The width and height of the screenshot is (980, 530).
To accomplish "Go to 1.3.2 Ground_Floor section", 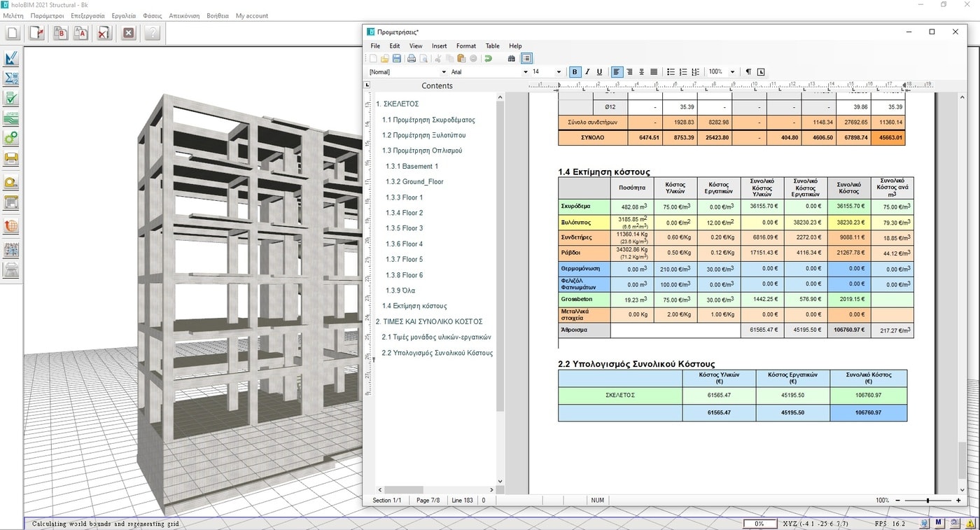I will 414,181.
